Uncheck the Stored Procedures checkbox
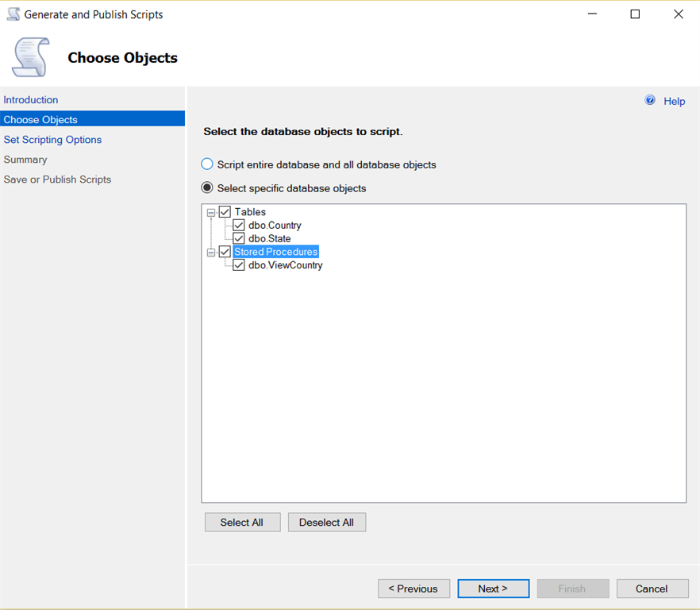 tap(225, 252)
